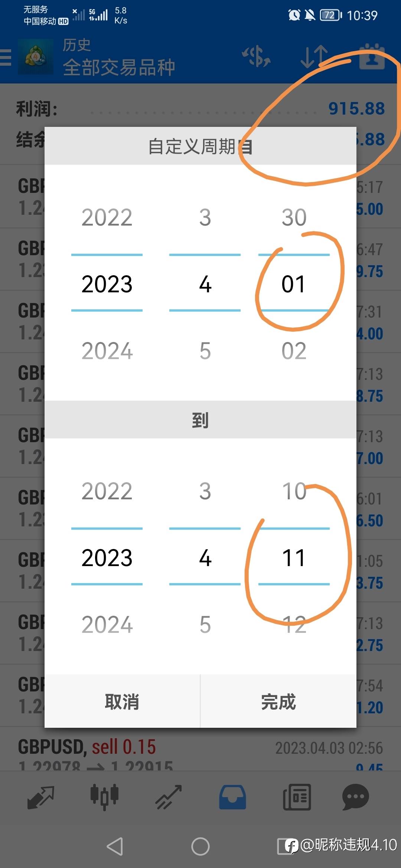Select the History inbox tab
The height and width of the screenshot is (868, 401).
coord(232,797)
